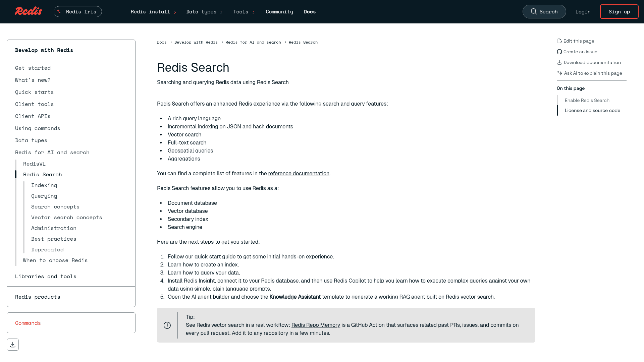This screenshot has height=362, width=644.
Task: Click the download icon beside Download documentation
Action: coord(559,62)
